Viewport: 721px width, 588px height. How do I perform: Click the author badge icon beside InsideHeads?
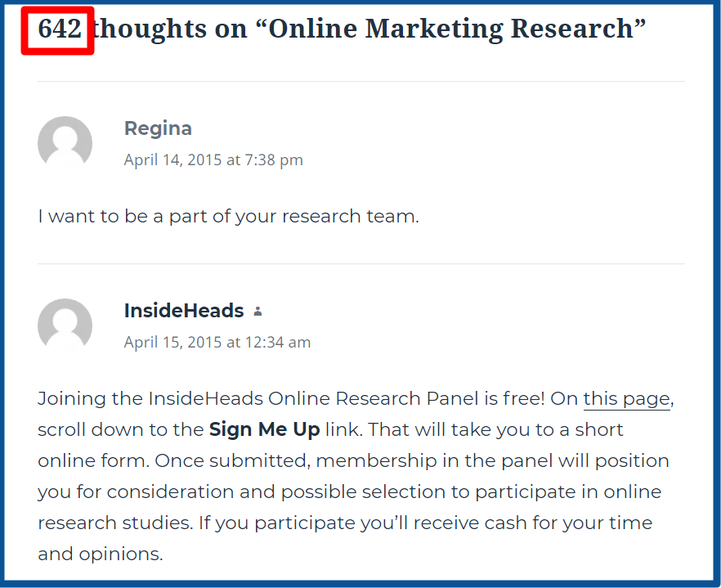[258, 312]
